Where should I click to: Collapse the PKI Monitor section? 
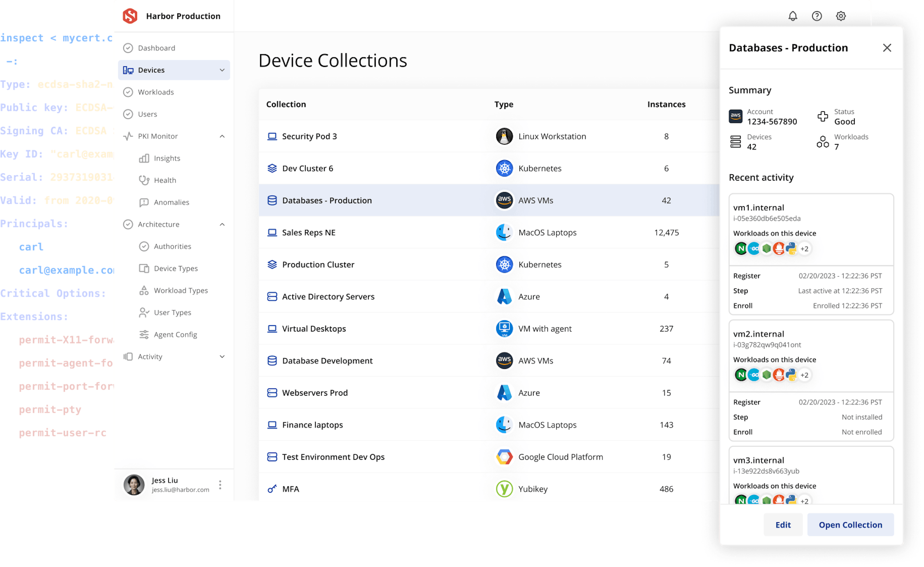222,136
